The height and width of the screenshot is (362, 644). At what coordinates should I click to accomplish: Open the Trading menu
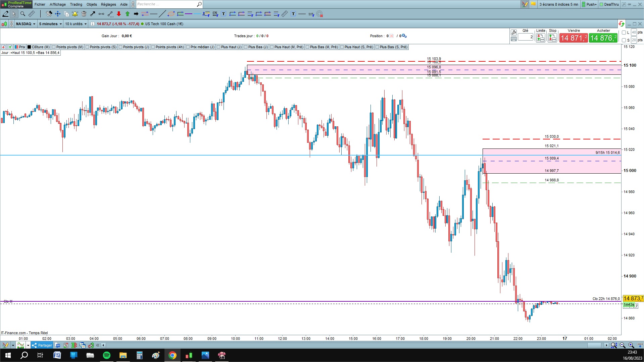point(76,4)
